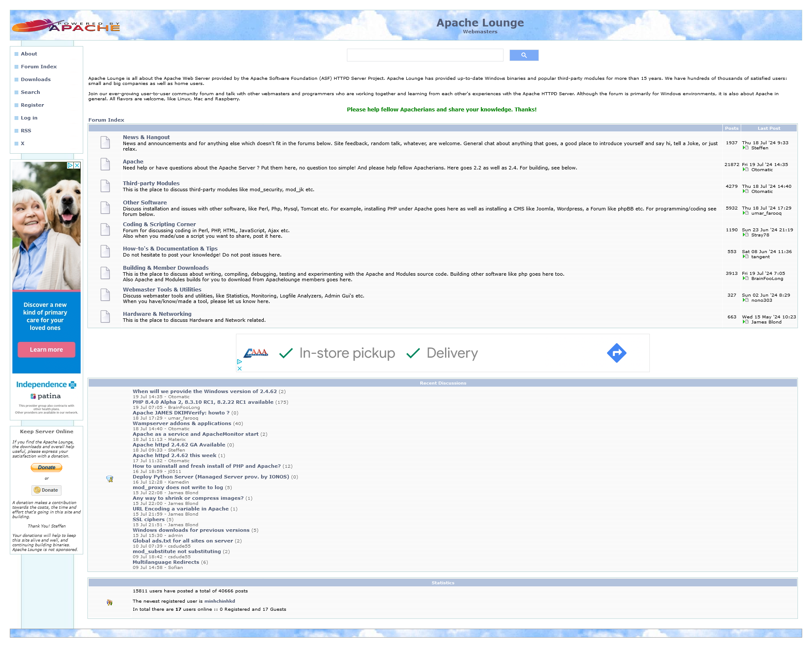Click the Webmaster Tools & Utilities folder icon
Image resolution: width=812 pixels, height=653 pixels.
tap(105, 295)
